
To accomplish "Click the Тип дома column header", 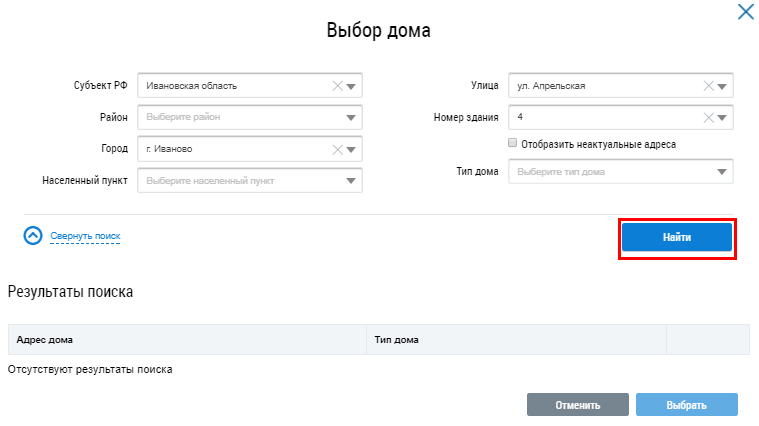I will 396,340.
